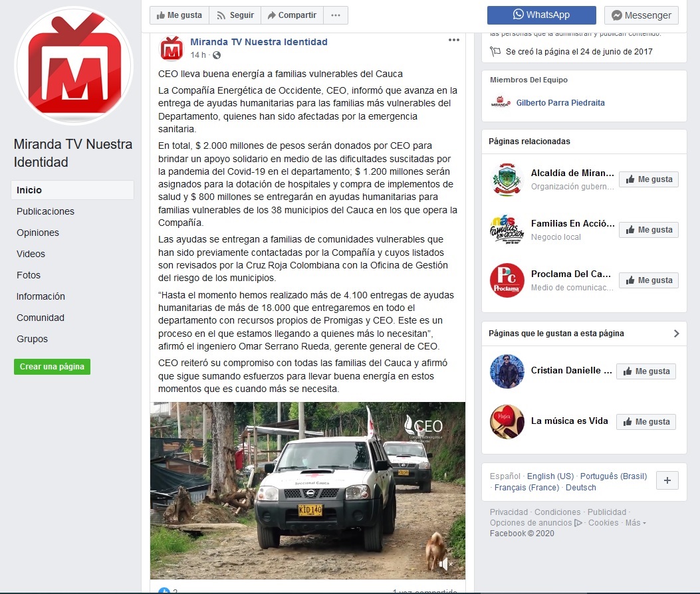The height and width of the screenshot is (594, 700).
Task: Follow the page with Seguir
Action: [235, 15]
